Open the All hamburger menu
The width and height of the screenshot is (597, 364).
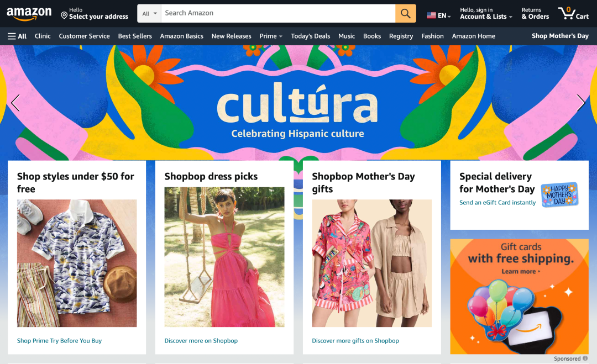(17, 36)
